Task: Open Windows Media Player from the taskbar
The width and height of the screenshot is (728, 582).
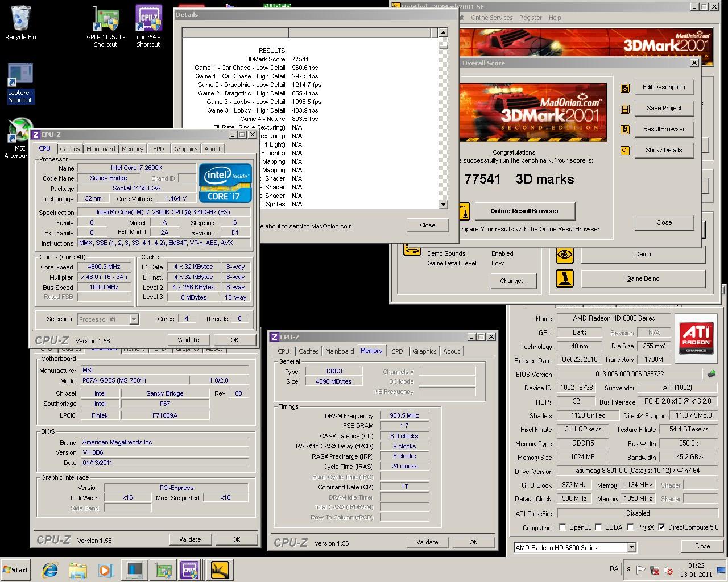Action: tap(105, 570)
